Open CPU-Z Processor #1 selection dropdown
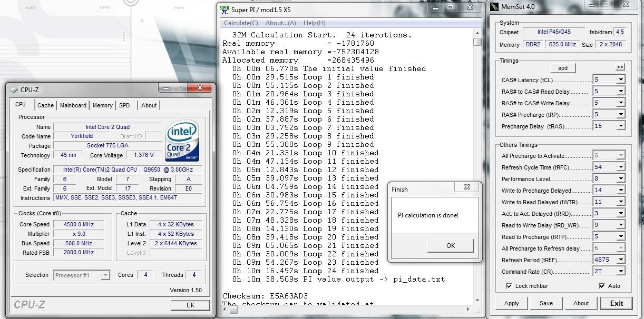 105,275
